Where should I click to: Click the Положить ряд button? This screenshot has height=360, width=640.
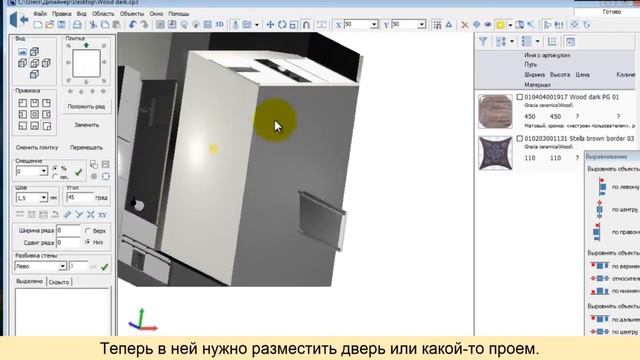[87, 106]
